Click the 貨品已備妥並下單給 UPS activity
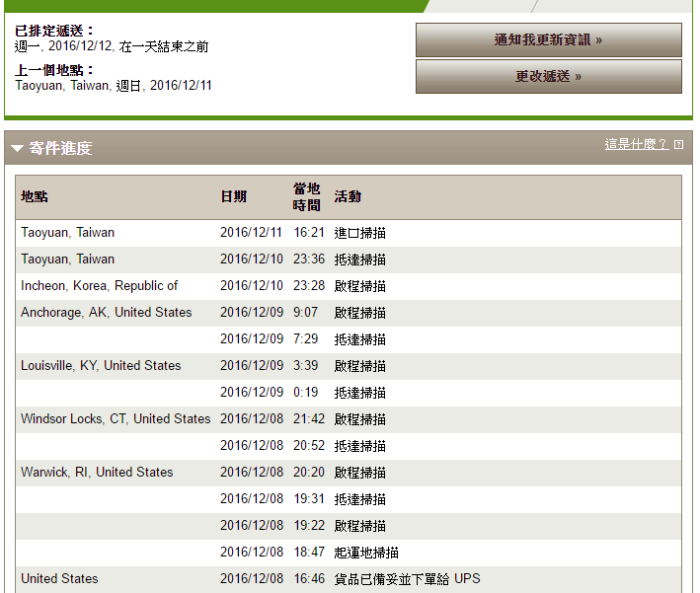This screenshot has height=593, width=700. 407,579
